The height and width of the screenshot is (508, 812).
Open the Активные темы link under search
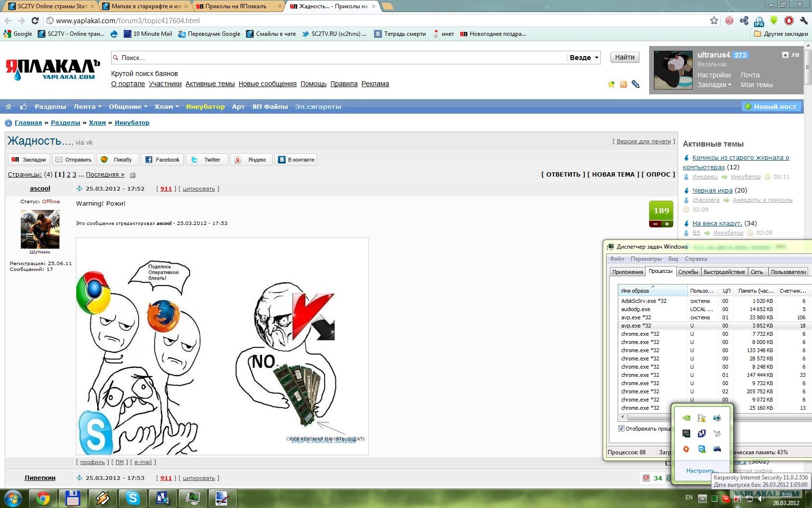(x=210, y=84)
